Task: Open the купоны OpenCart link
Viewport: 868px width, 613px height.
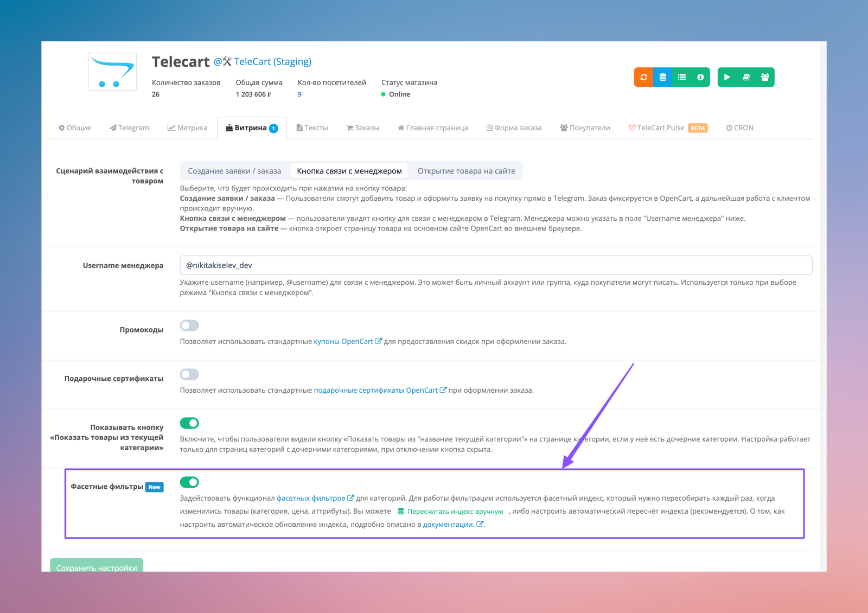Action: coord(343,342)
